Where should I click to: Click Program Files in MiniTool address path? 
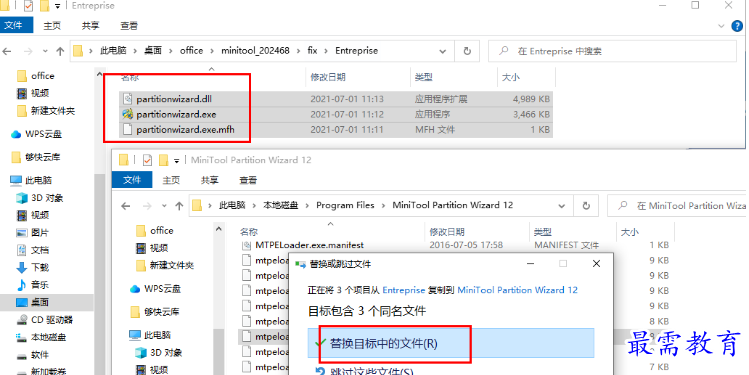point(345,205)
